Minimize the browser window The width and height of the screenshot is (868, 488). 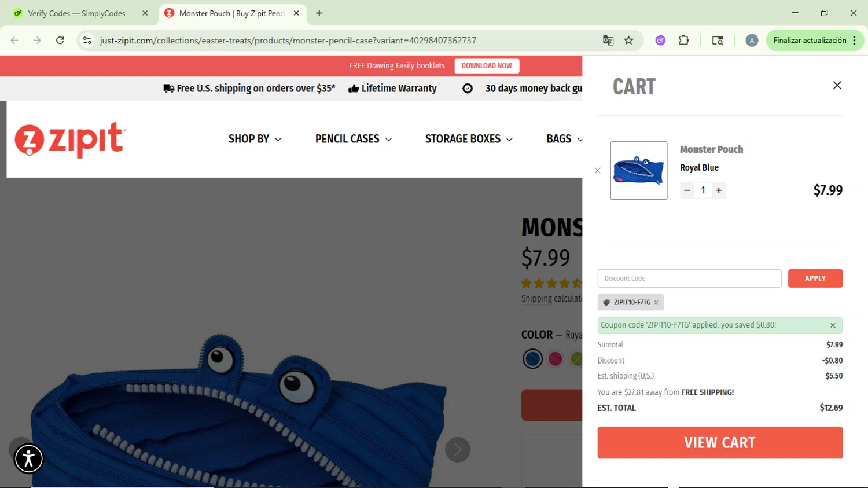pyautogui.click(x=795, y=13)
